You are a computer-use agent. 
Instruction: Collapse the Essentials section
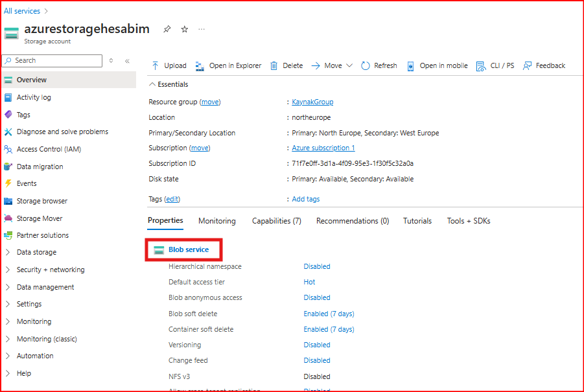(153, 84)
